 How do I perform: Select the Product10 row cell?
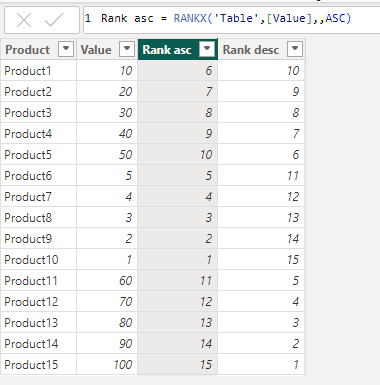38,260
